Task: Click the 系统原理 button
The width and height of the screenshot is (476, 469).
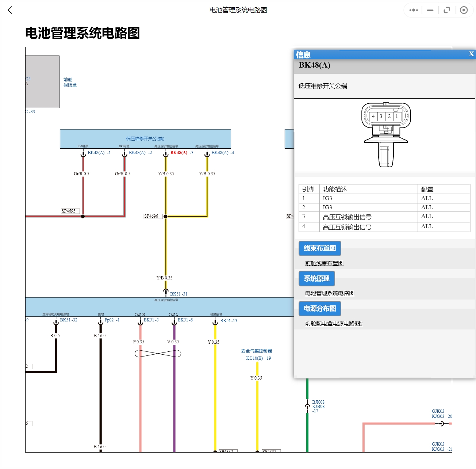Action: click(x=317, y=278)
